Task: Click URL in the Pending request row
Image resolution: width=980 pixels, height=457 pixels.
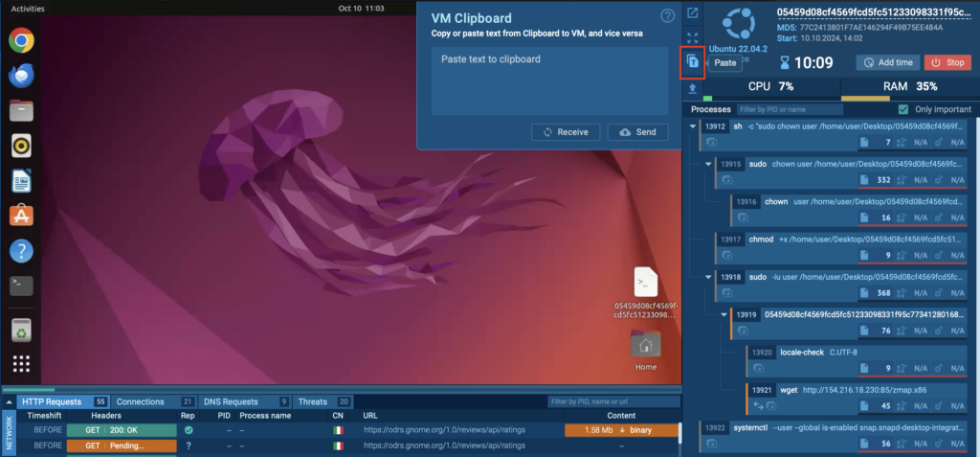Action: (444, 446)
